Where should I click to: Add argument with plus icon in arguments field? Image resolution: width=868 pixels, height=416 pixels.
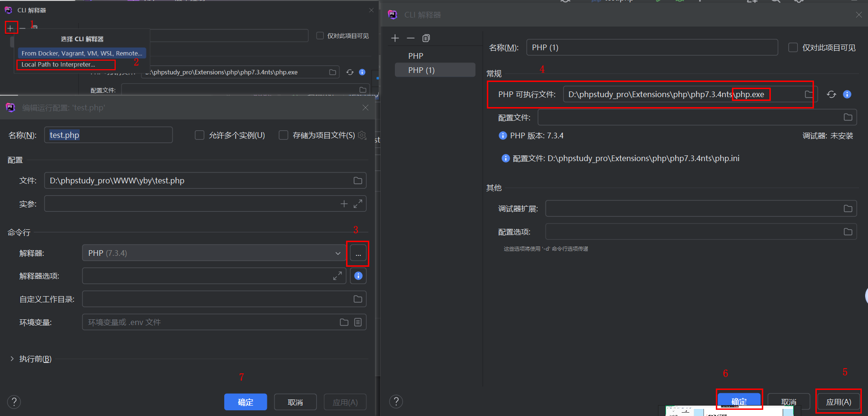(344, 204)
